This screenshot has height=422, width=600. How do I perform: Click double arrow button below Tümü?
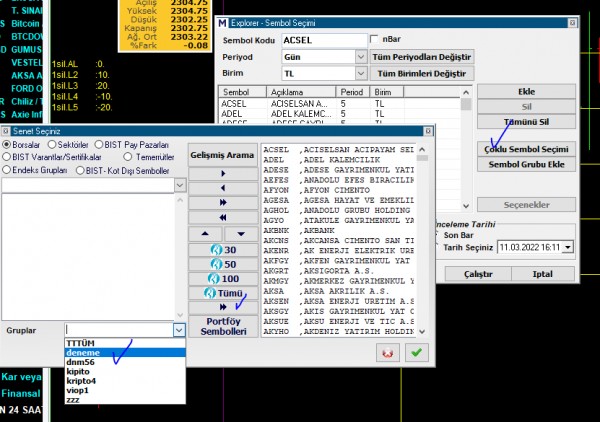pyautogui.click(x=223, y=307)
